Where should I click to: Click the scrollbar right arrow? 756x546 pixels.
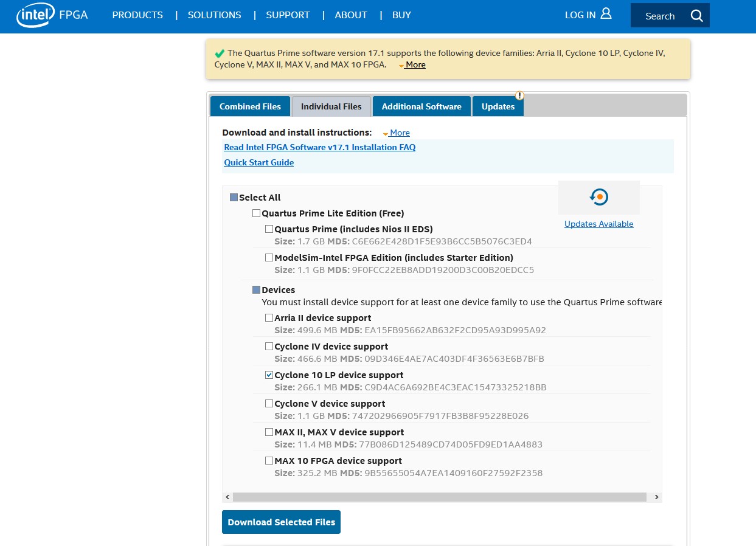[656, 497]
